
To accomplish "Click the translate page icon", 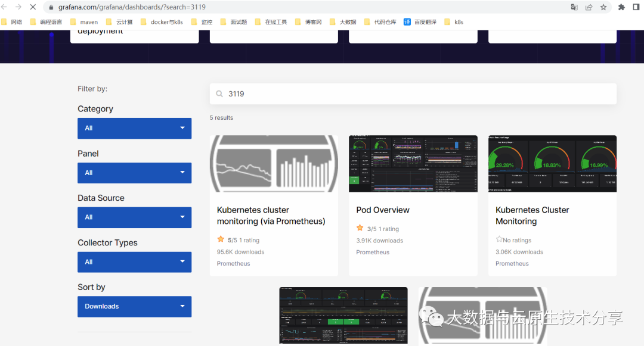I will [x=574, y=7].
